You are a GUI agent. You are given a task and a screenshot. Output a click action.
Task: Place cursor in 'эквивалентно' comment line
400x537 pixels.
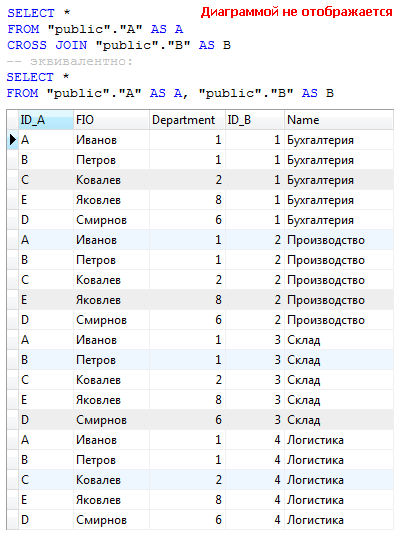(70, 61)
